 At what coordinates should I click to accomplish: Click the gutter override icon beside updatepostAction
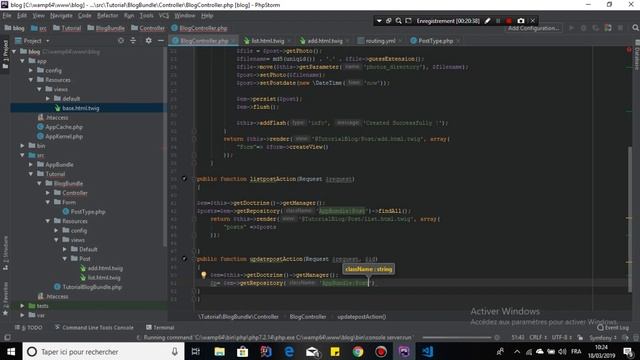184,259
